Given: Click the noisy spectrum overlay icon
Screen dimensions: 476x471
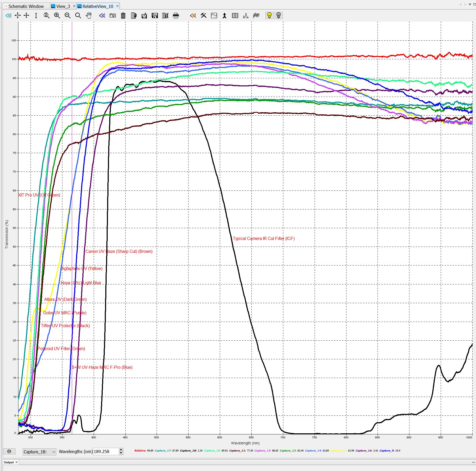Looking at the screenshot, I should [x=256, y=16].
